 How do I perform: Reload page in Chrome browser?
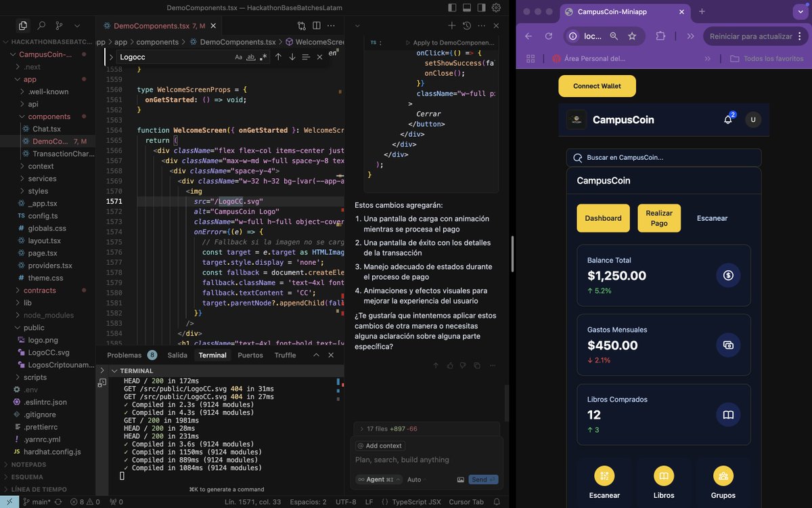point(549,36)
